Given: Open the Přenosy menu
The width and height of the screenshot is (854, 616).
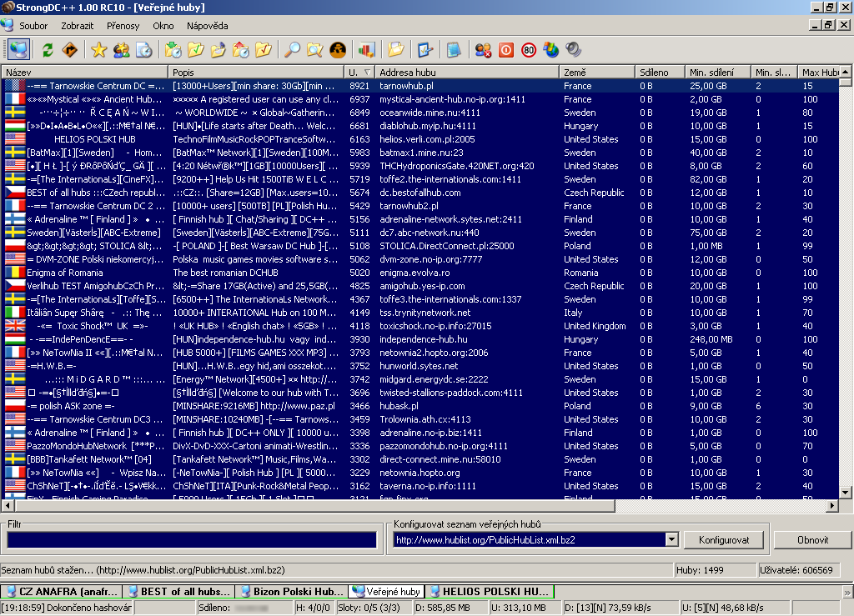Looking at the screenshot, I should point(123,26).
